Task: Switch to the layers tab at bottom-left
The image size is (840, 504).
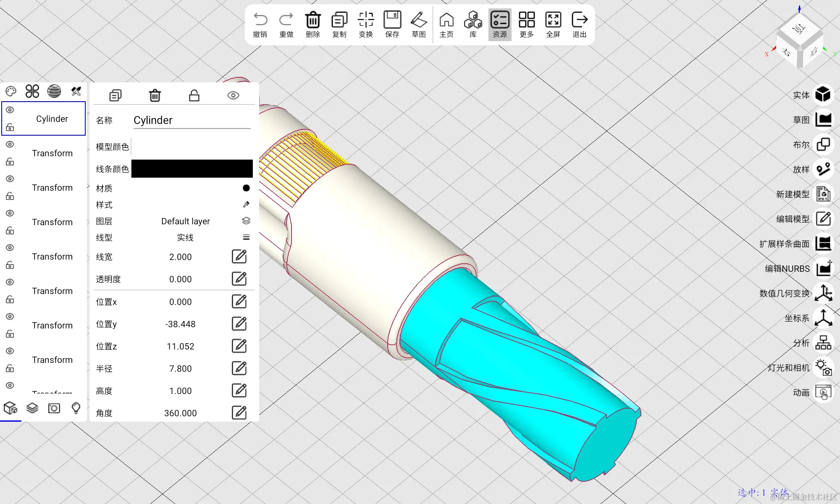Action: (x=32, y=408)
